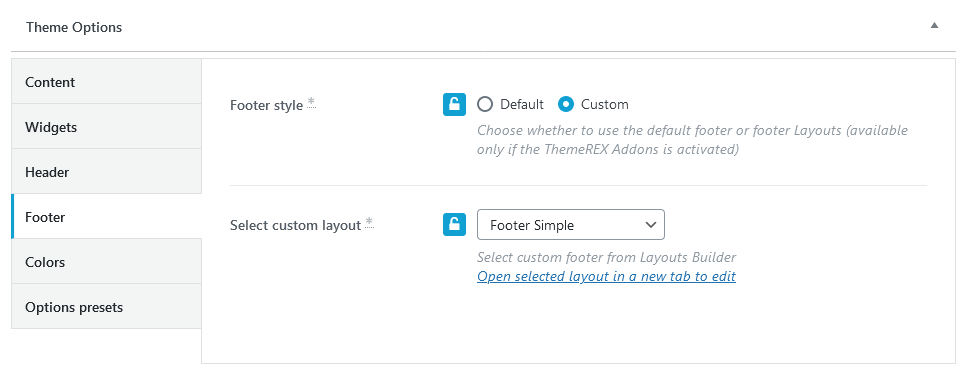Click the ThemeREX Addons footer description text
Viewport: 971px width, 376px height.
point(692,140)
